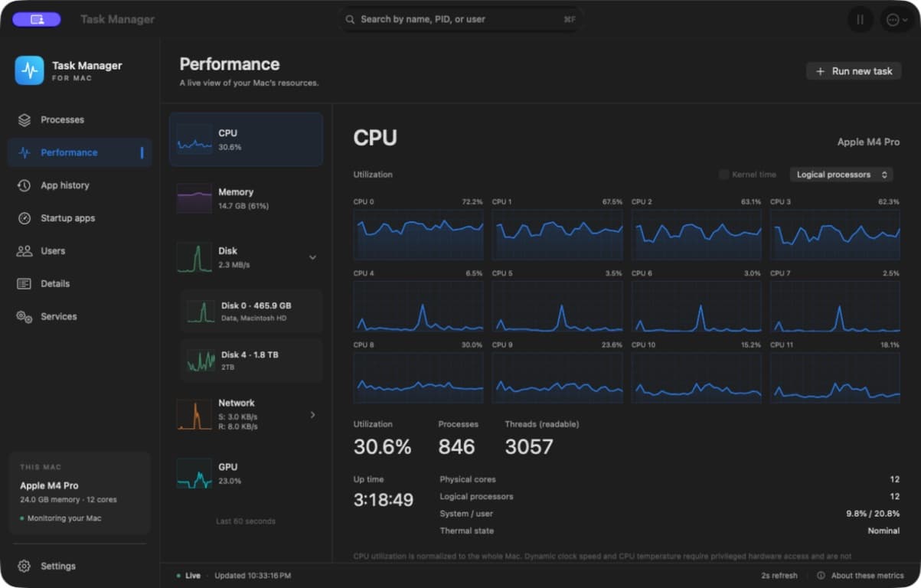The width and height of the screenshot is (921, 588).
Task: Click the CPU 5 utilization graph
Action: pyautogui.click(x=557, y=306)
